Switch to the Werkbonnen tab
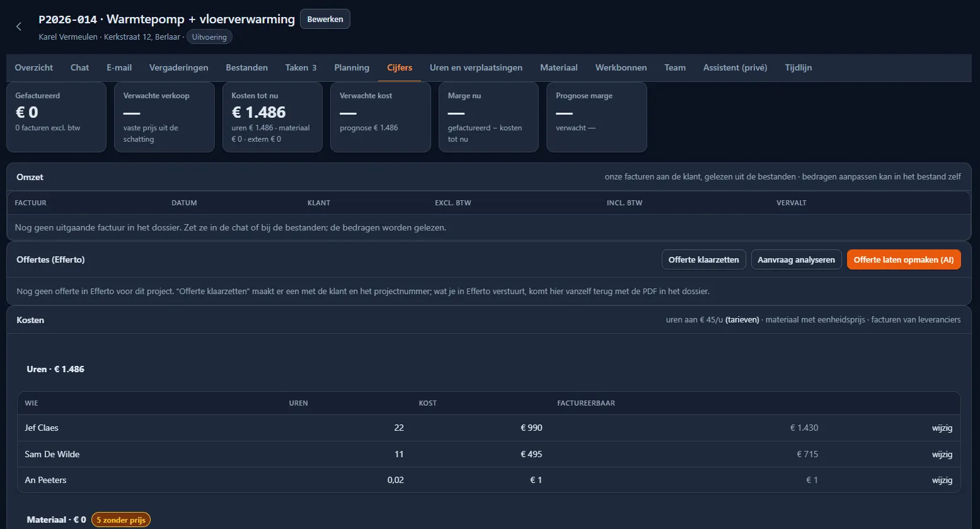 point(621,67)
